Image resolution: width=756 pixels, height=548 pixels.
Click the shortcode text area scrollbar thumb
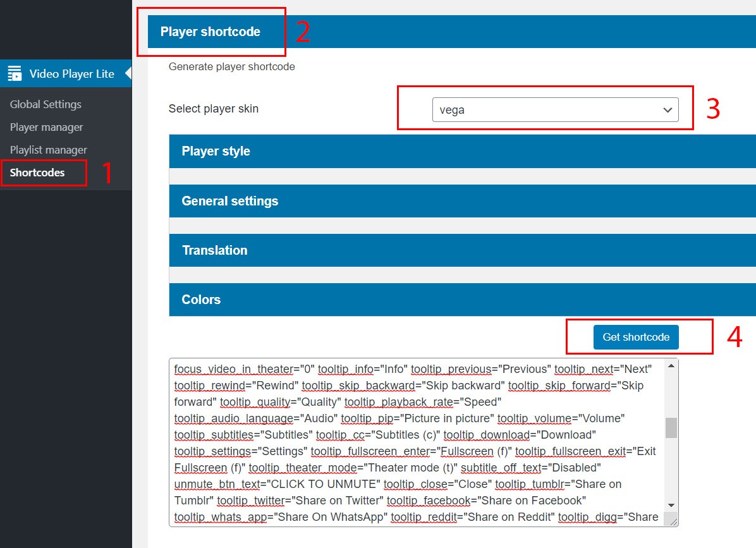[x=671, y=428]
